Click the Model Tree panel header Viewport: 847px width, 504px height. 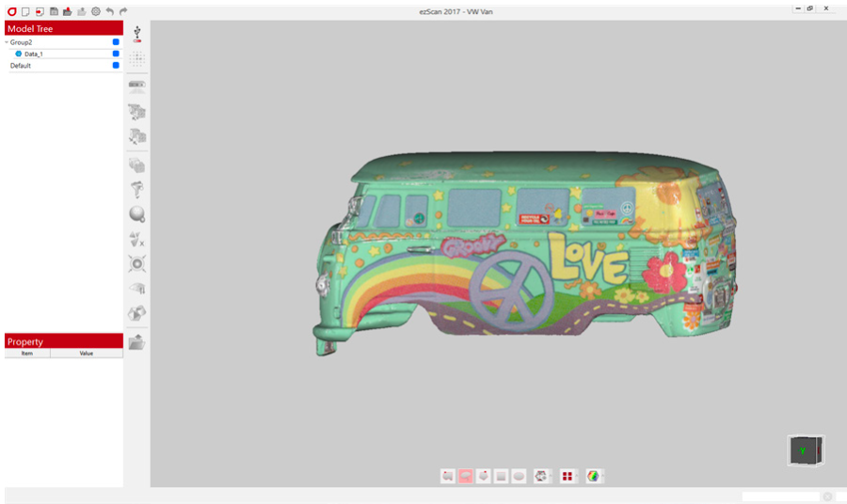64,28
